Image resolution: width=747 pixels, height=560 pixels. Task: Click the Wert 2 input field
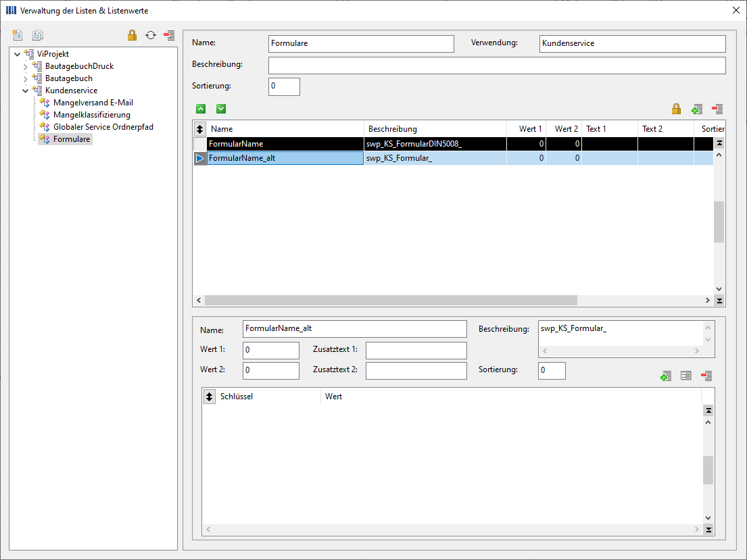pyautogui.click(x=271, y=370)
